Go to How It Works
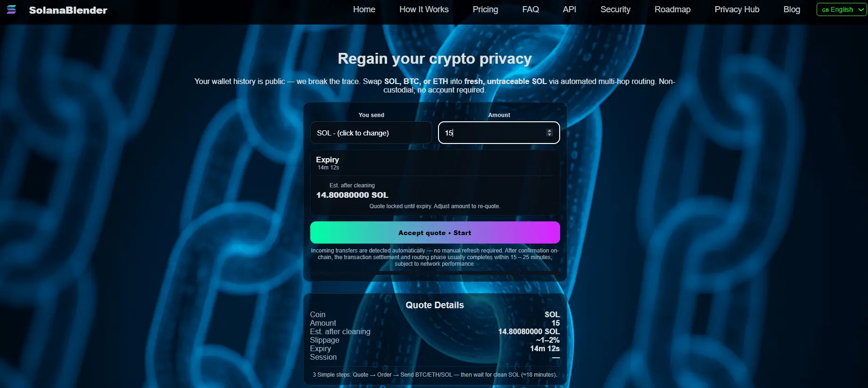The image size is (868, 388). [424, 9]
